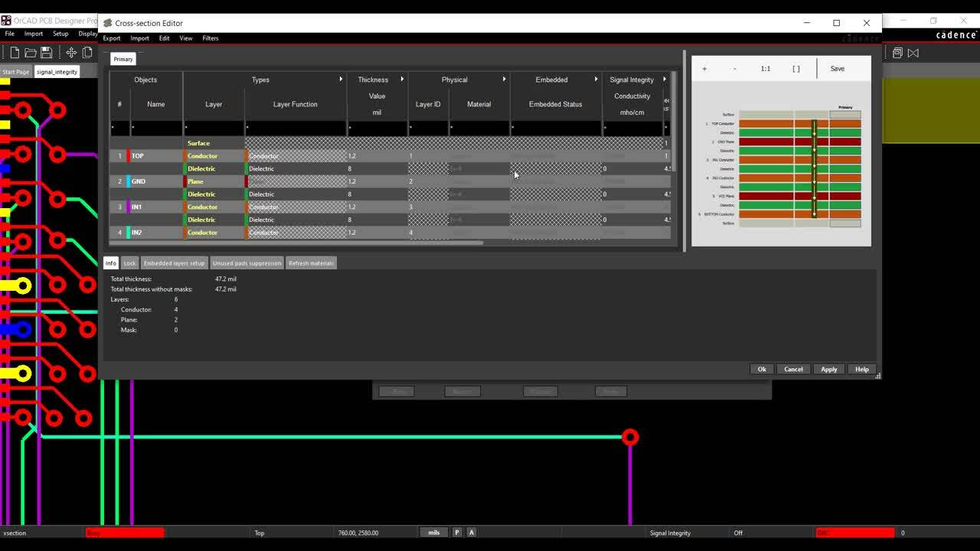Image resolution: width=980 pixels, height=551 pixels.
Task: Click the red color swatch of TOP layer
Action: pyautogui.click(x=129, y=156)
